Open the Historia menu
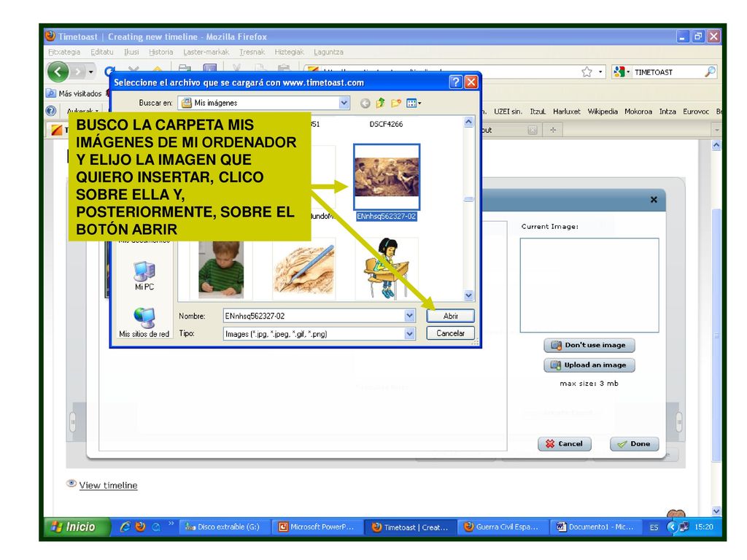Image resolution: width=747 pixels, height=560 pixels. (x=161, y=52)
